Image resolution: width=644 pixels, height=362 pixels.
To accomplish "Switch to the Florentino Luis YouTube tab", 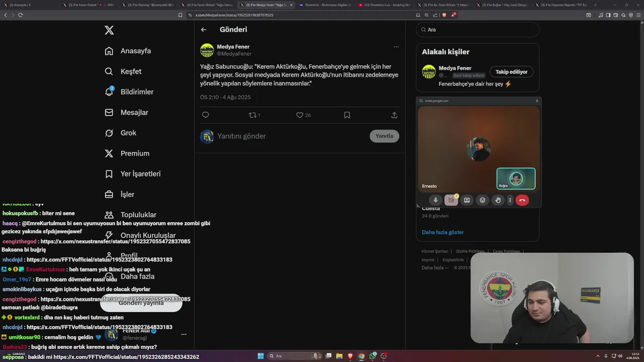I will tap(384, 5).
